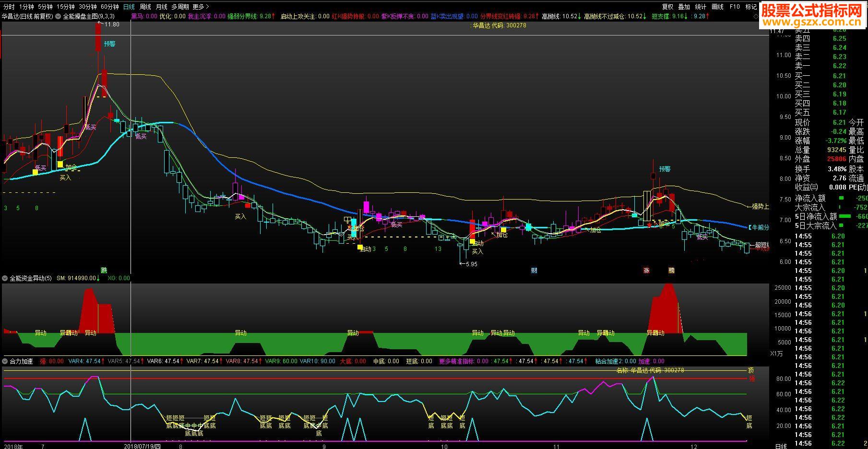Click the diamond icon beside the watermark
Image resolution: width=868 pixels, height=449 pixels.
pyautogui.click(x=756, y=16)
